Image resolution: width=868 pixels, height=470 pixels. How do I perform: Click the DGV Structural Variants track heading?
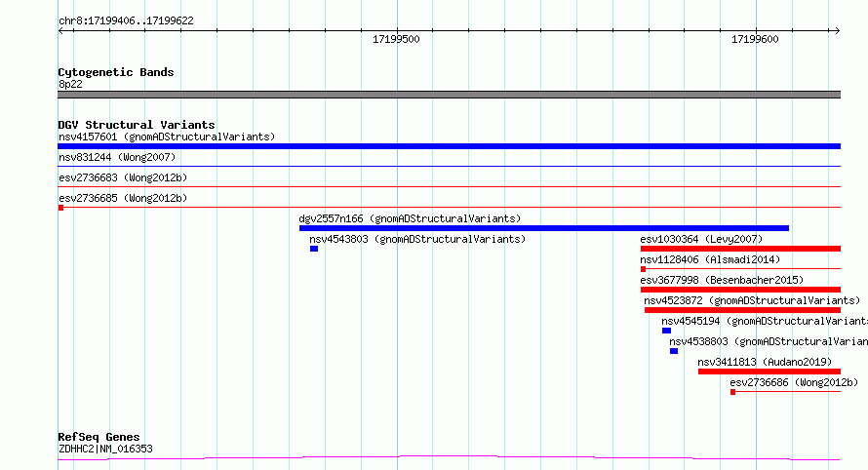(x=137, y=125)
